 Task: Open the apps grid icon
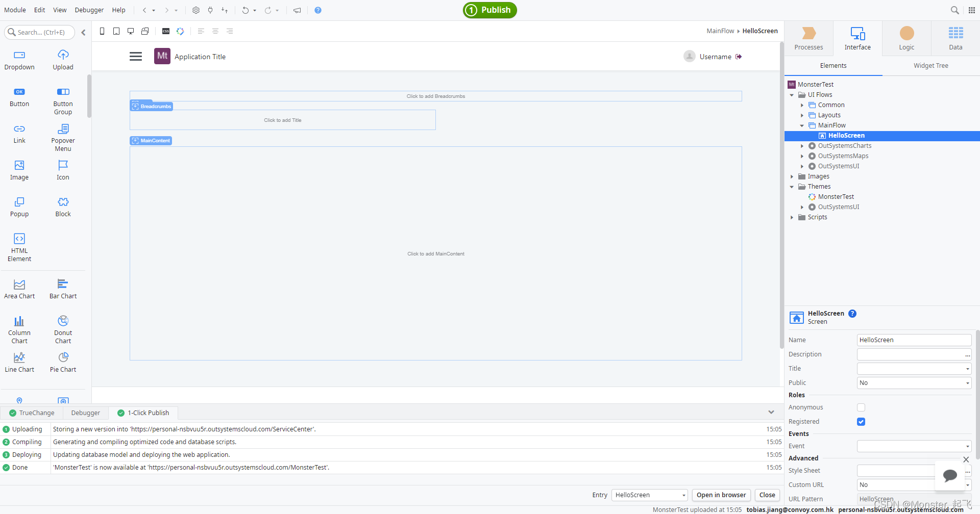972,10
